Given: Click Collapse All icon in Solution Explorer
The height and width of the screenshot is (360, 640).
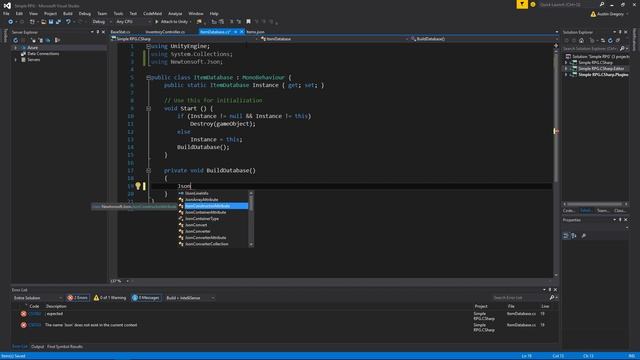Looking at the screenshot, I should [x=618, y=40].
